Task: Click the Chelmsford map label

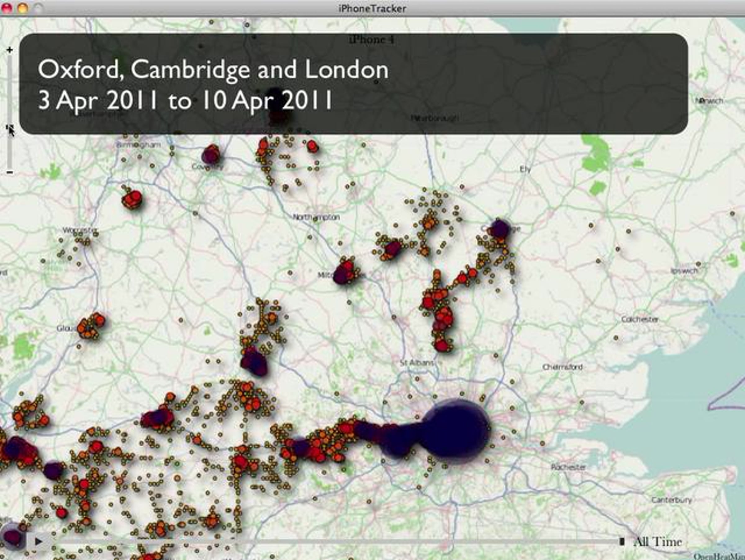Action: 562,367
